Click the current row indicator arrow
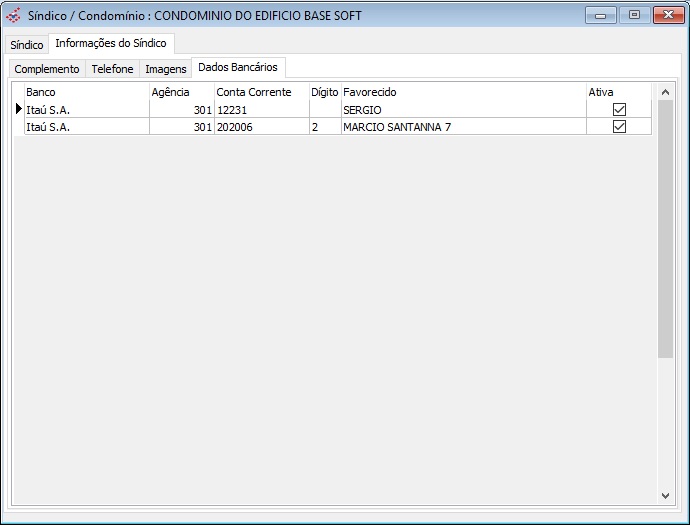Image resolution: width=690 pixels, height=525 pixels. [x=18, y=109]
